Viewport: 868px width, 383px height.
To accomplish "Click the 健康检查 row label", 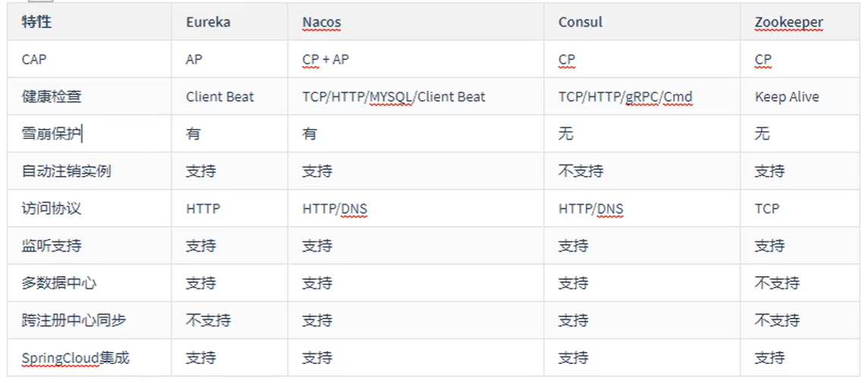I will point(52,96).
